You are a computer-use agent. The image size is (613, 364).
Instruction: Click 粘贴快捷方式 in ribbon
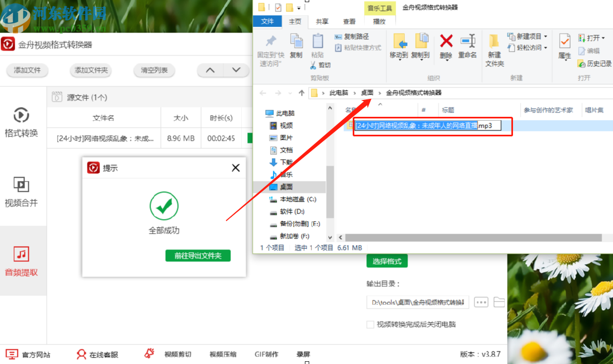[x=358, y=48]
